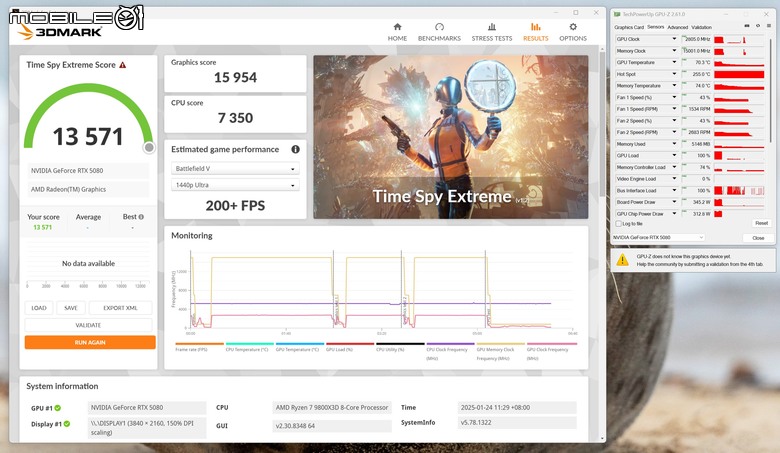The height and width of the screenshot is (453, 780).
Task: Click the Hot Spot 255.0 °C value
Action: (x=699, y=74)
